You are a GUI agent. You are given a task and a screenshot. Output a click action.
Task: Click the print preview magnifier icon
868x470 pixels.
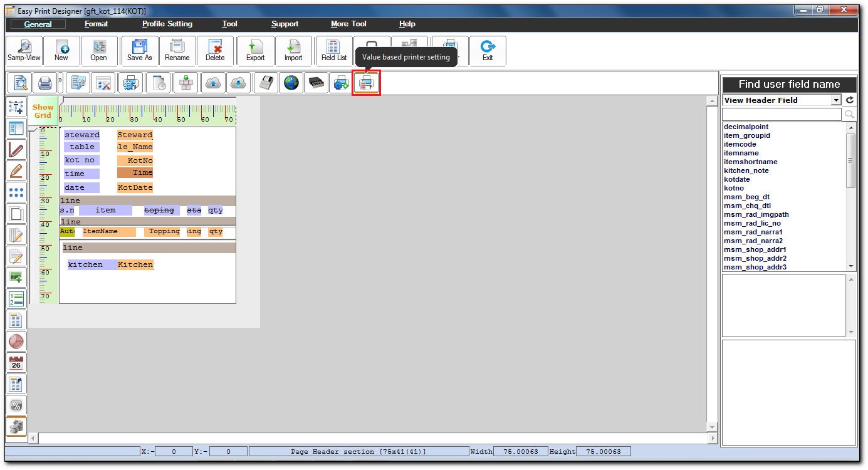(21, 83)
